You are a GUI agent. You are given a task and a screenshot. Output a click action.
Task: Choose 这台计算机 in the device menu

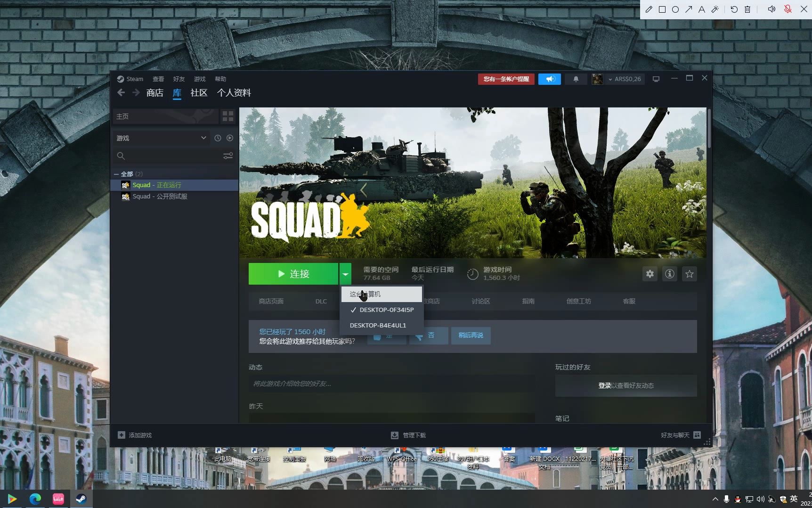(x=382, y=294)
